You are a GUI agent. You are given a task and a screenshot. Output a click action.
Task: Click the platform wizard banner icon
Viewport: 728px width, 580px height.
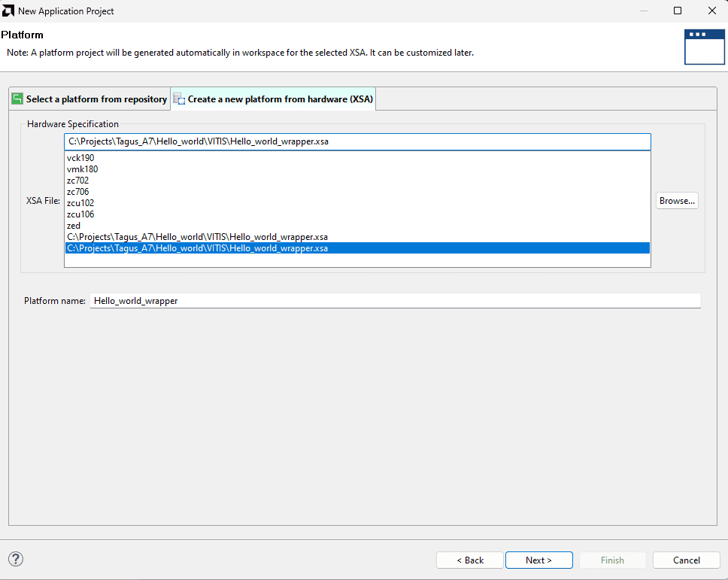click(x=704, y=47)
